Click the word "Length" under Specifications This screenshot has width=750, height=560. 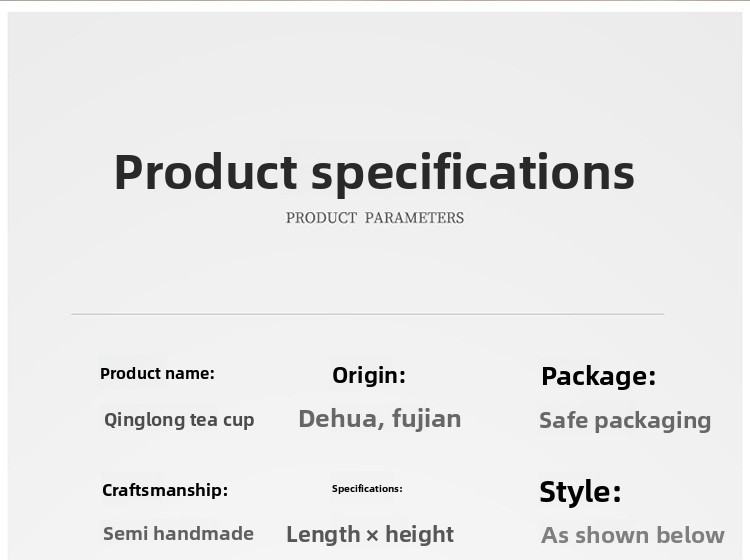[322, 534]
